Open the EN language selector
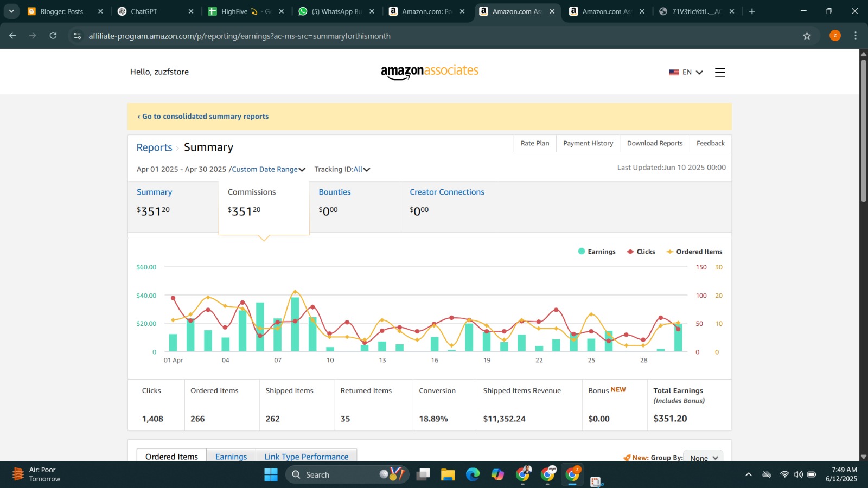 pyautogui.click(x=686, y=72)
